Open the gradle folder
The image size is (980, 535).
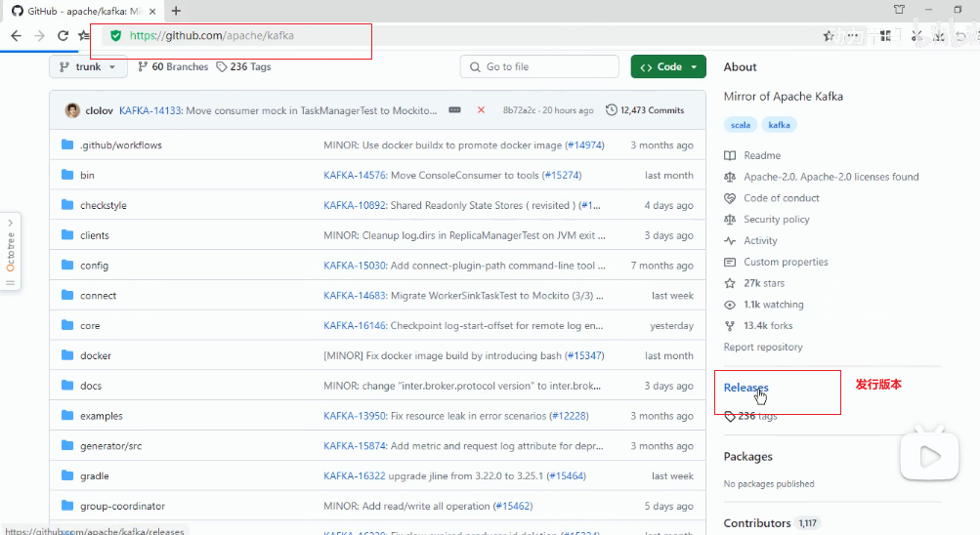pyautogui.click(x=95, y=475)
